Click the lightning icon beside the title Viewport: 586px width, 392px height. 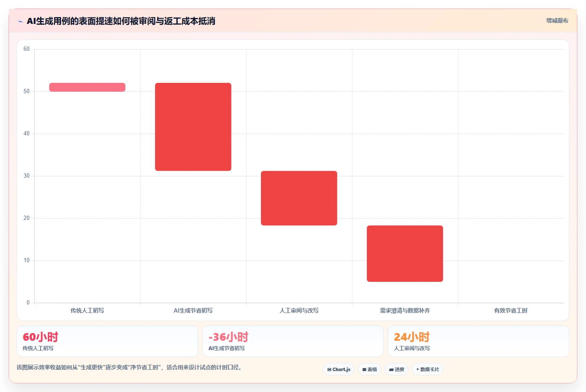[x=20, y=21]
